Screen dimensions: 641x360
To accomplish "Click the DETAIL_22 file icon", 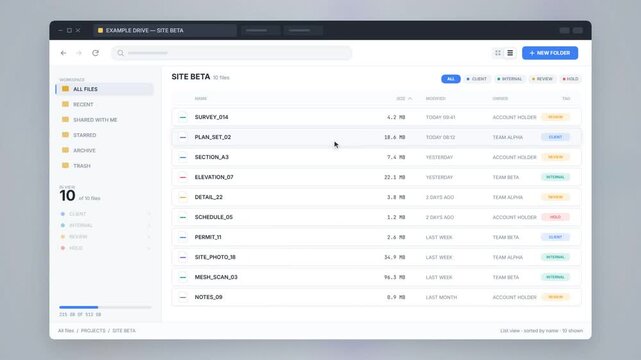I will click(183, 197).
